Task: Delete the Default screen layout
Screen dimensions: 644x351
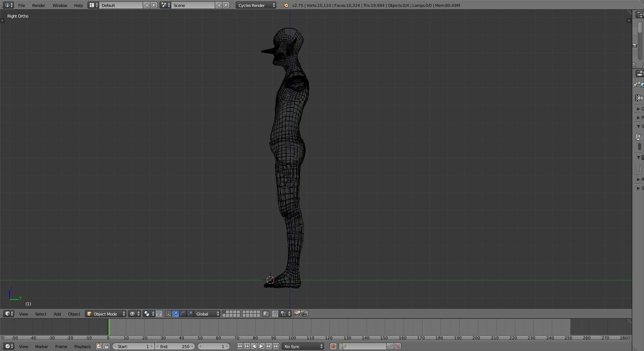Action: [154, 5]
